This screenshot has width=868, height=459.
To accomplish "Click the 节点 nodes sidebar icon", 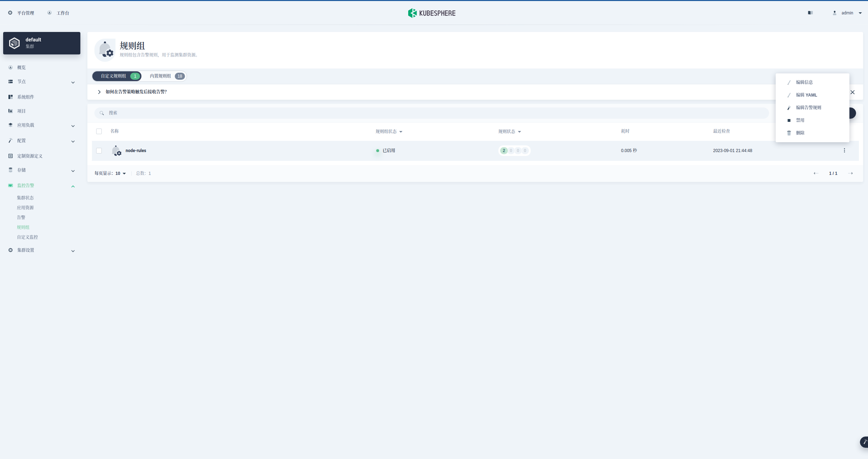I will point(11,81).
